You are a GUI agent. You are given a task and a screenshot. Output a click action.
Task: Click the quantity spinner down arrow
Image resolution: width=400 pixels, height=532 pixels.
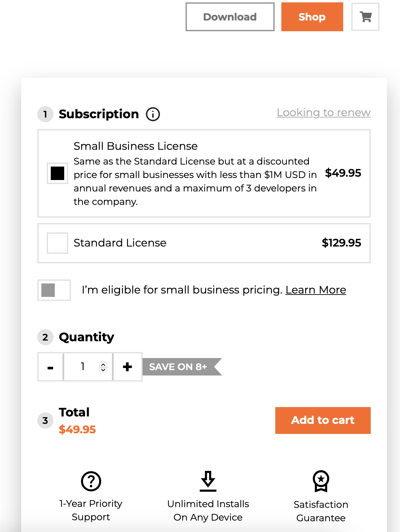[x=103, y=369]
